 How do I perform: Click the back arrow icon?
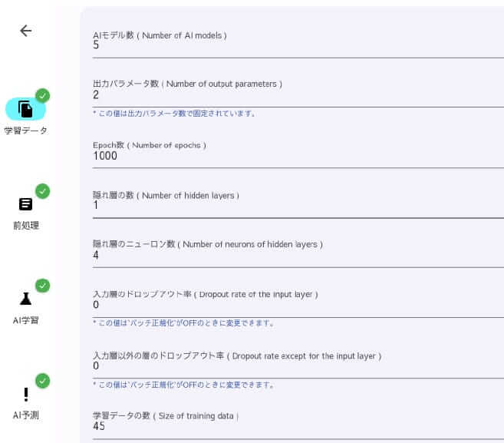(x=26, y=31)
